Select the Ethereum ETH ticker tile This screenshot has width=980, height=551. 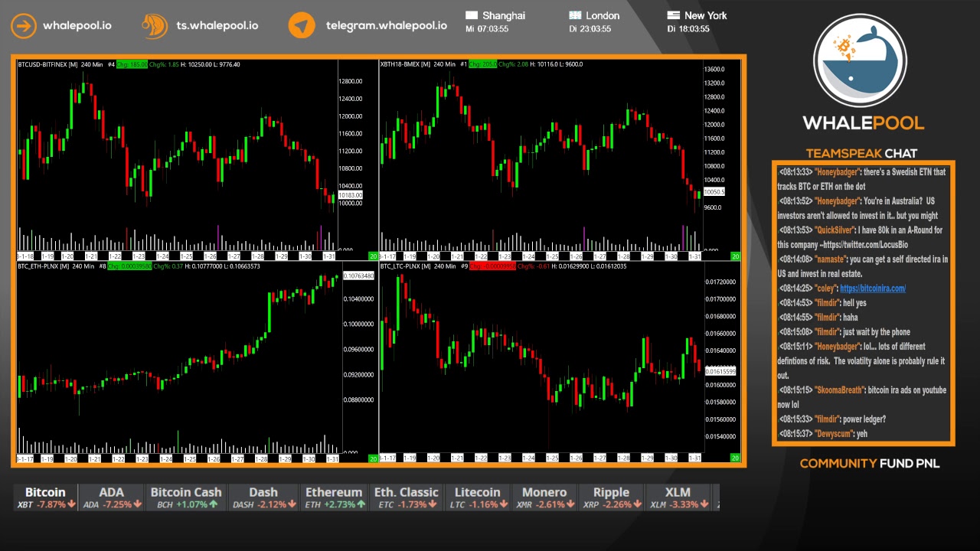pos(334,497)
